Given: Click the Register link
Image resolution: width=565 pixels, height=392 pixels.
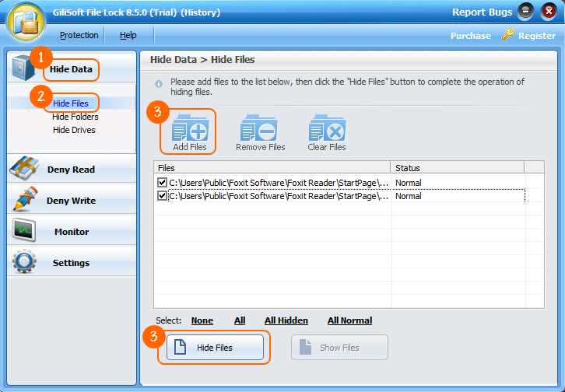Looking at the screenshot, I should click(537, 36).
